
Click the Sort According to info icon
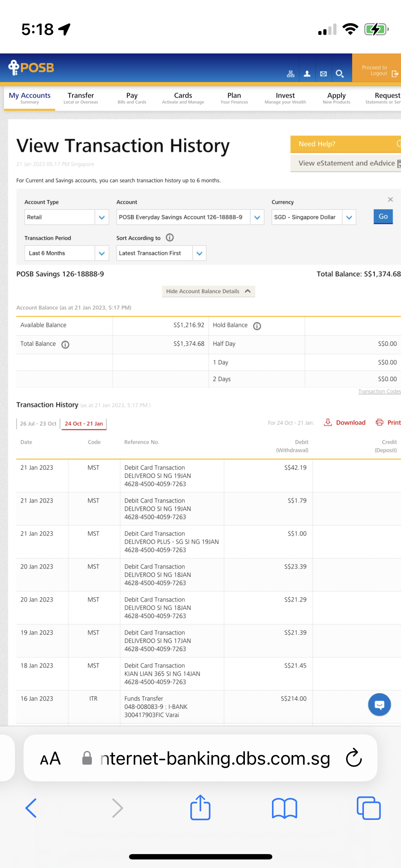pos(170,237)
